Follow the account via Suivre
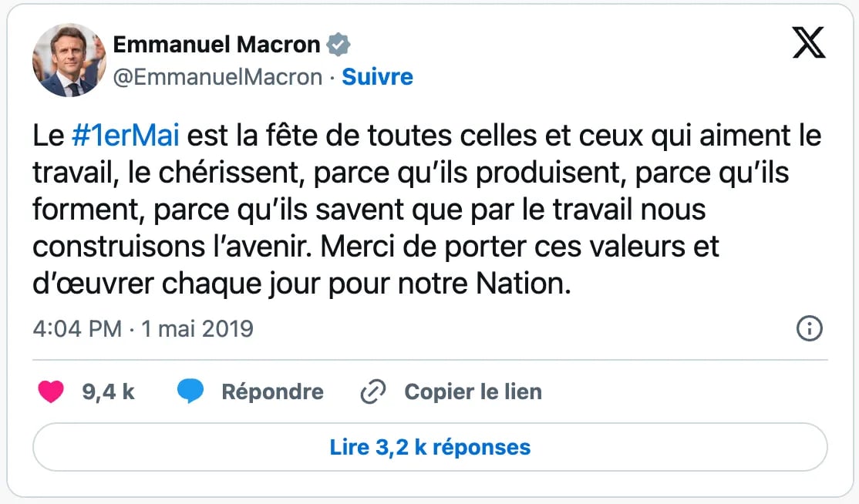 [x=377, y=77]
